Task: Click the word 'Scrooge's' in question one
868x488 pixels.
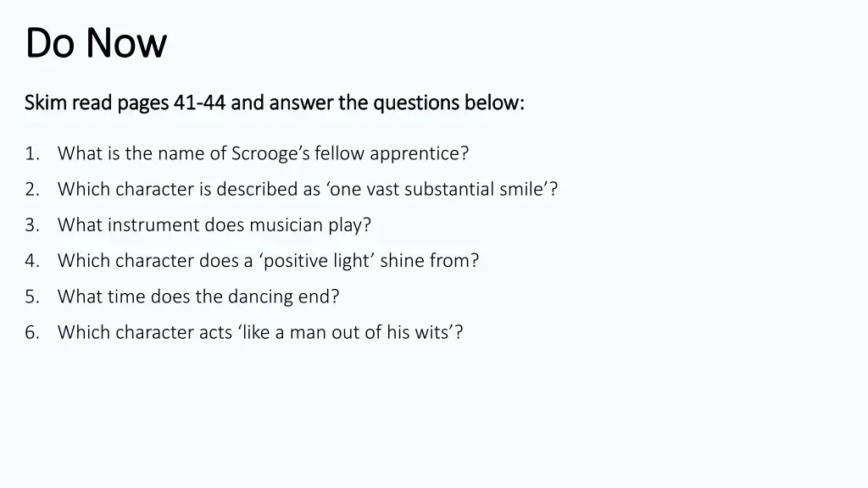Action: pos(270,154)
